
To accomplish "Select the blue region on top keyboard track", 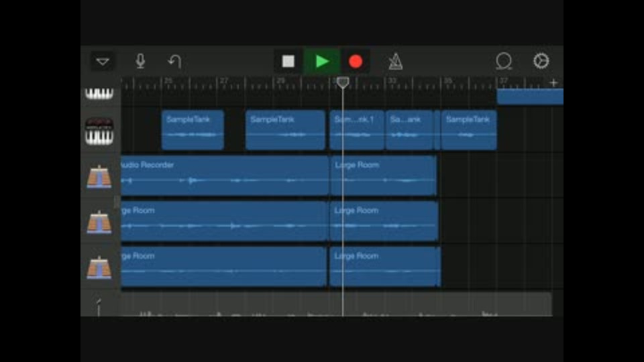I will click(x=530, y=97).
